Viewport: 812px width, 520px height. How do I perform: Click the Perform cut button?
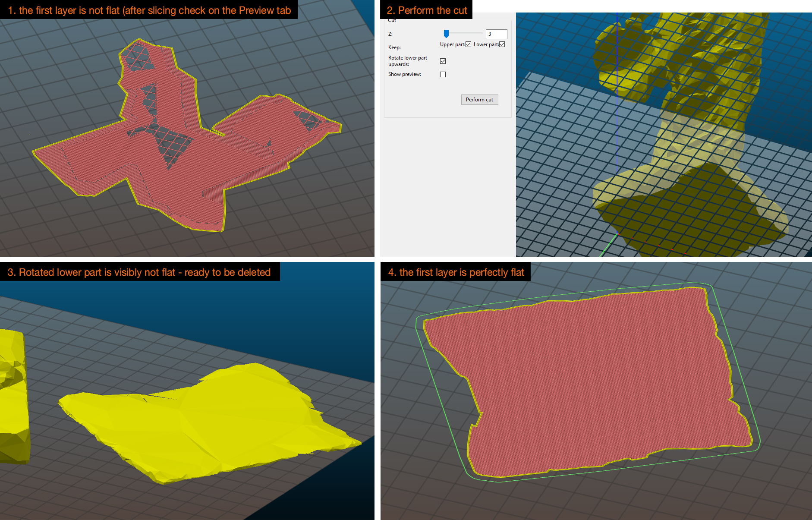(479, 100)
